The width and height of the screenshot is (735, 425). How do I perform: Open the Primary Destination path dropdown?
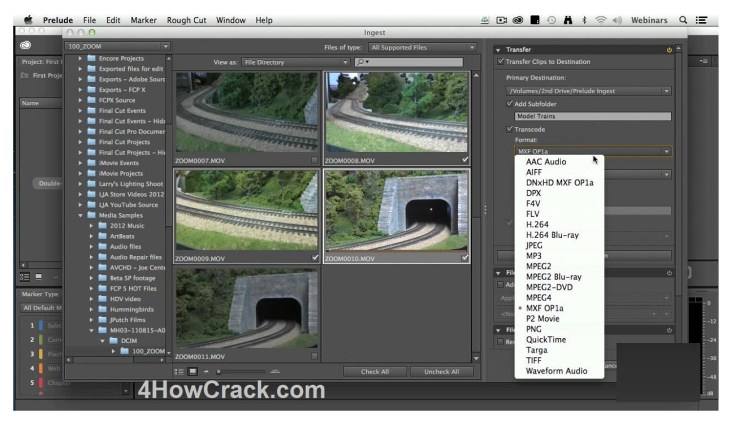pos(589,91)
